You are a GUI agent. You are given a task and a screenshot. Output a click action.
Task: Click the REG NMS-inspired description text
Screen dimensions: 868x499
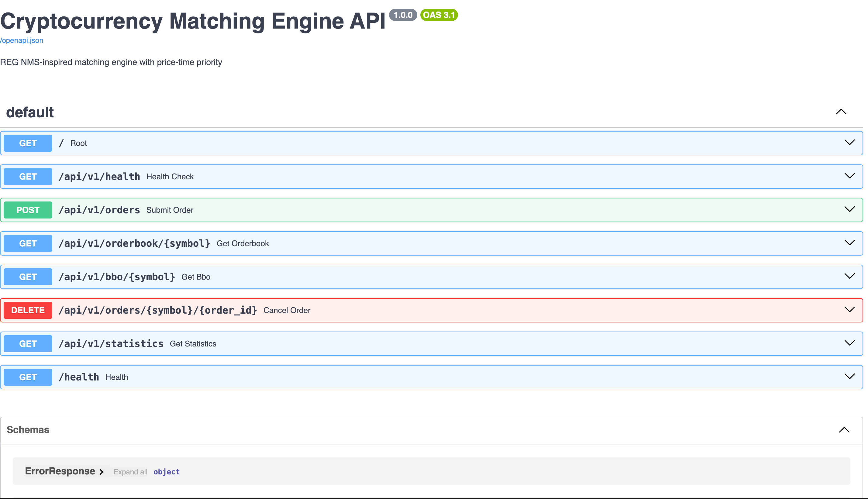(x=111, y=62)
